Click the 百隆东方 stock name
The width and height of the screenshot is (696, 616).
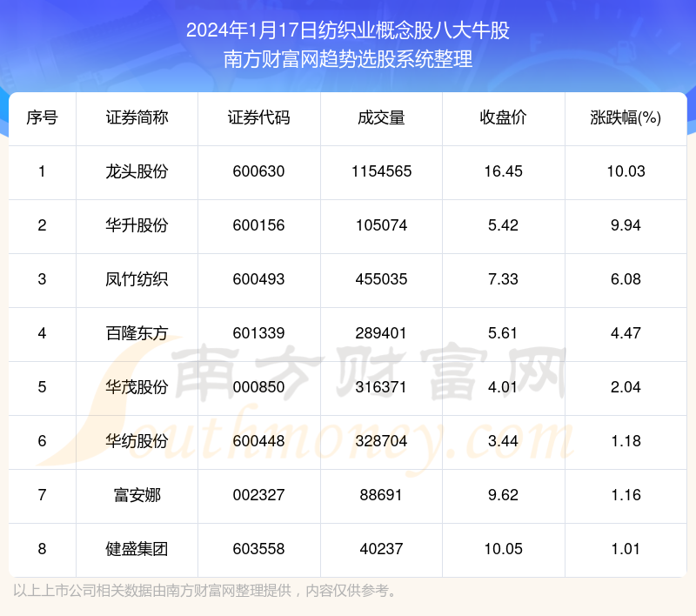[137, 333]
